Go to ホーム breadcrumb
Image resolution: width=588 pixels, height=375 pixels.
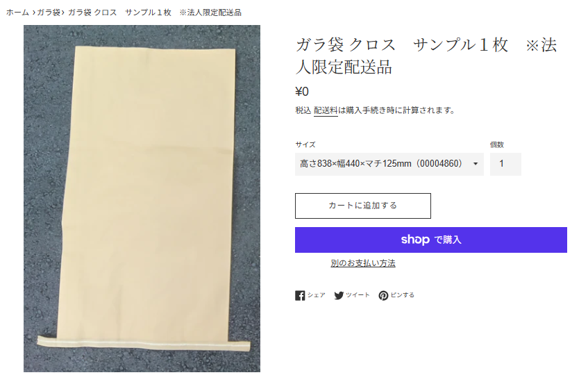click(17, 12)
